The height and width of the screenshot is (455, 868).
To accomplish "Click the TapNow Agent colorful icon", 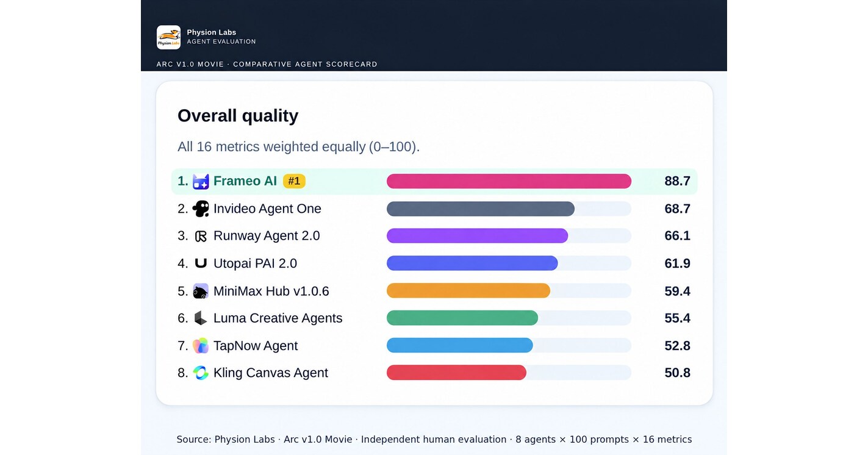I will tap(201, 346).
